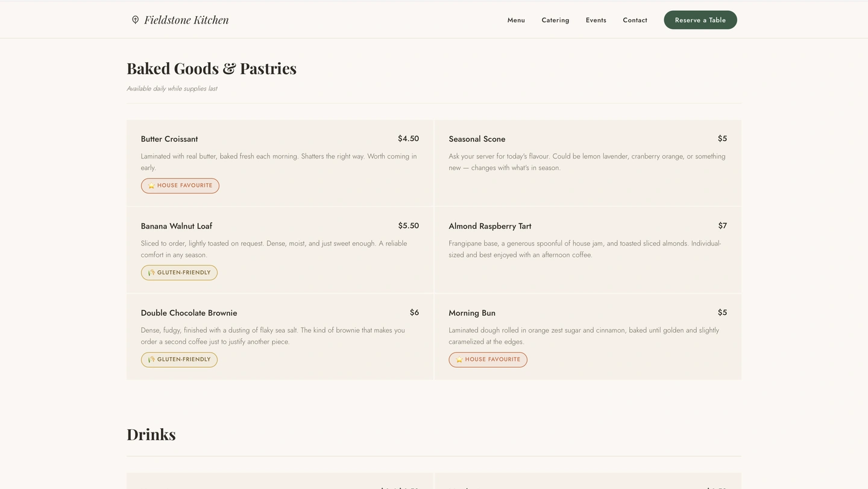This screenshot has height=489, width=868.
Task: Click the star icon on Morning Bun badge
Action: (459, 360)
